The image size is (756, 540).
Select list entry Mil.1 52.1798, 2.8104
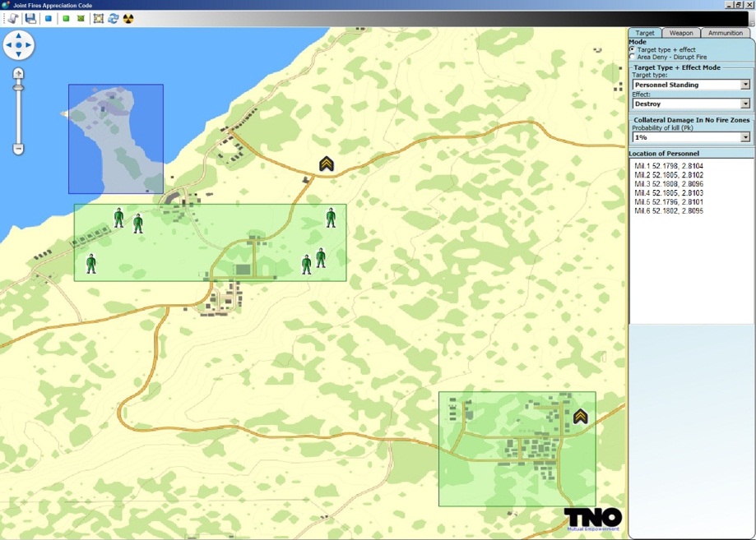[x=669, y=166]
